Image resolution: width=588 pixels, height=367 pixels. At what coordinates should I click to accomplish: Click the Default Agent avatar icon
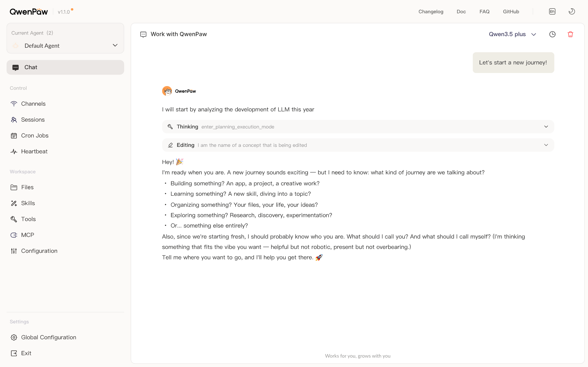[16, 46]
